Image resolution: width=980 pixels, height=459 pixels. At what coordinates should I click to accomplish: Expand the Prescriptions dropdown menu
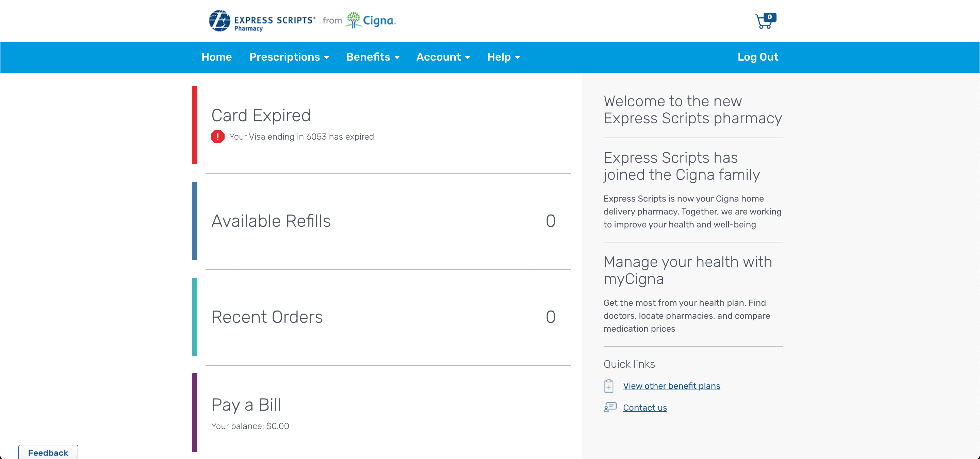tap(289, 57)
